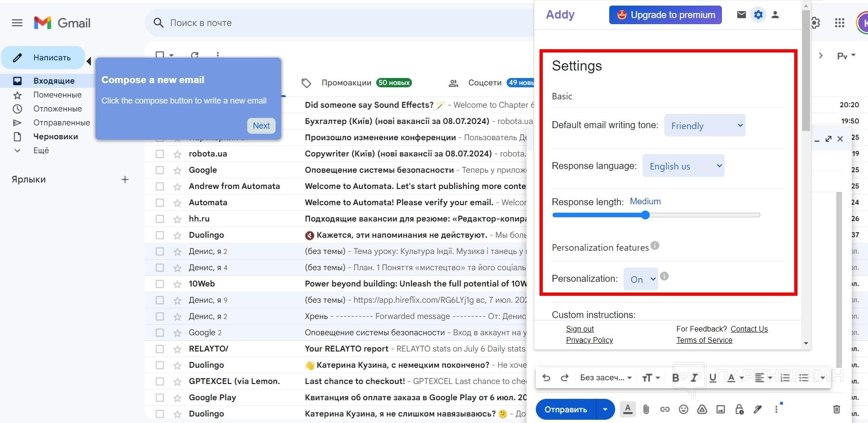Add a new label with plus
868x423 pixels.
tap(125, 179)
